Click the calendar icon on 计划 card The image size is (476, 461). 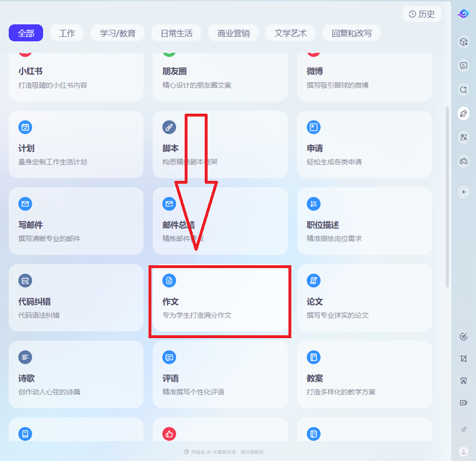(25, 127)
